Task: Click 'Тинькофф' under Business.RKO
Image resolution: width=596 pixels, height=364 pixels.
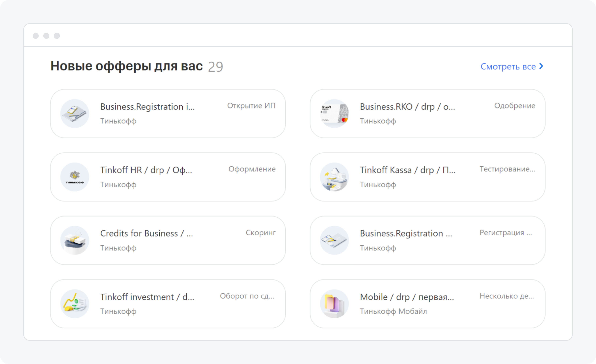Action: coord(378,121)
